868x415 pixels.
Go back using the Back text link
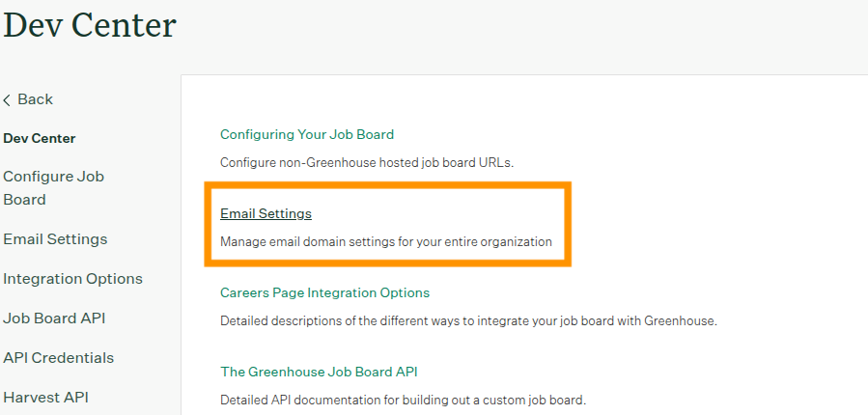click(36, 99)
